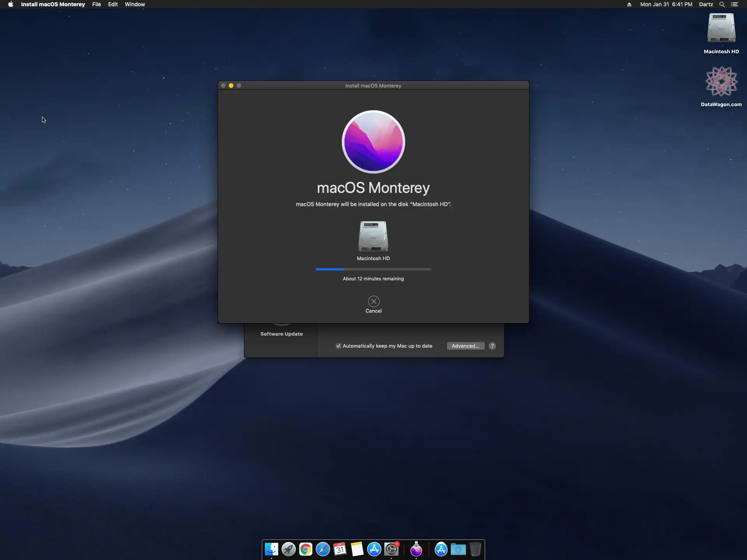The image size is (747, 560).
Task: Cancel the macOS Monterey installation
Action: tap(373, 301)
